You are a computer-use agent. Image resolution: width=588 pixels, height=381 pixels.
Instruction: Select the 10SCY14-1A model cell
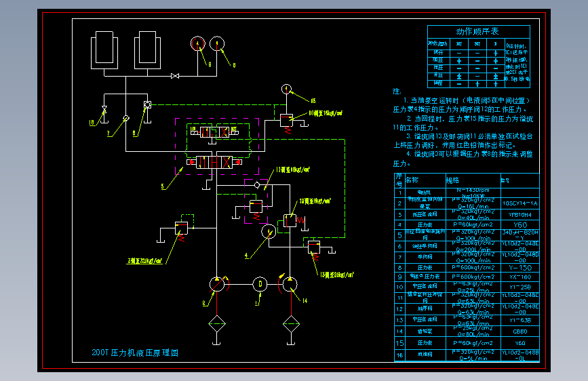tap(520, 203)
